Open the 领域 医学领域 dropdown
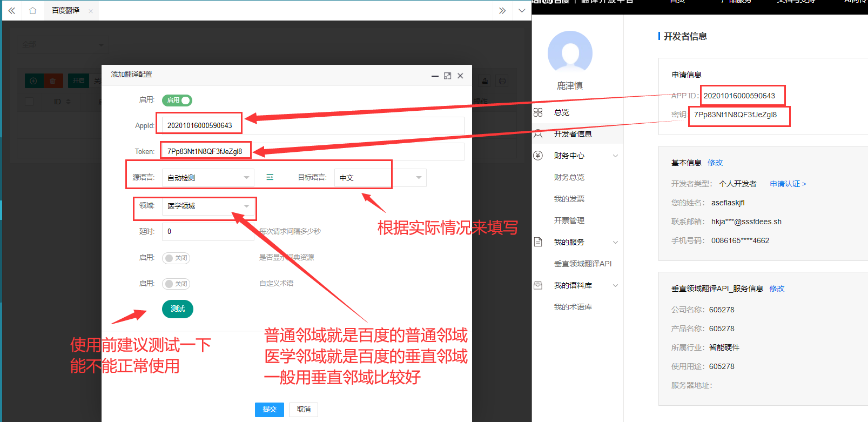Viewport: 868px width, 422px height. coord(208,206)
